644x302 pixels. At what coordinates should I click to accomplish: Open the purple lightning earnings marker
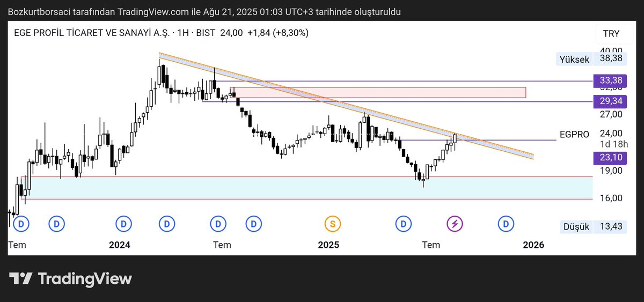pos(455,224)
